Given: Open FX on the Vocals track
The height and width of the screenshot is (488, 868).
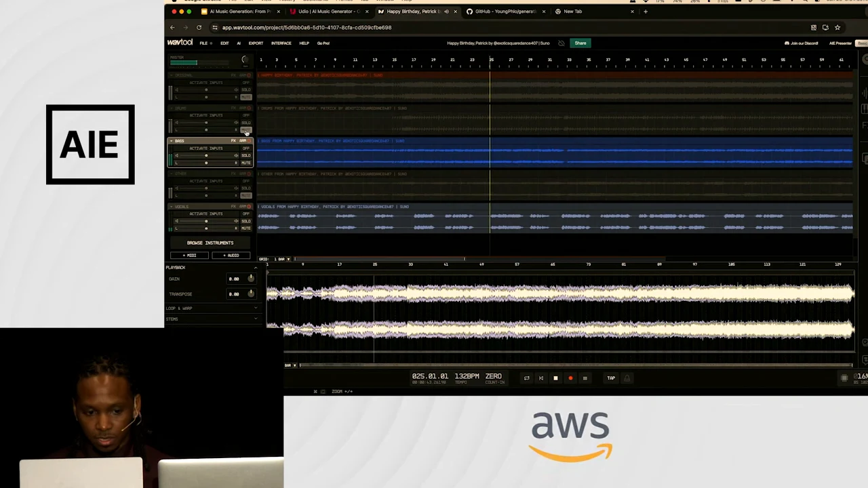Looking at the screenshot, I should (233, 207).
